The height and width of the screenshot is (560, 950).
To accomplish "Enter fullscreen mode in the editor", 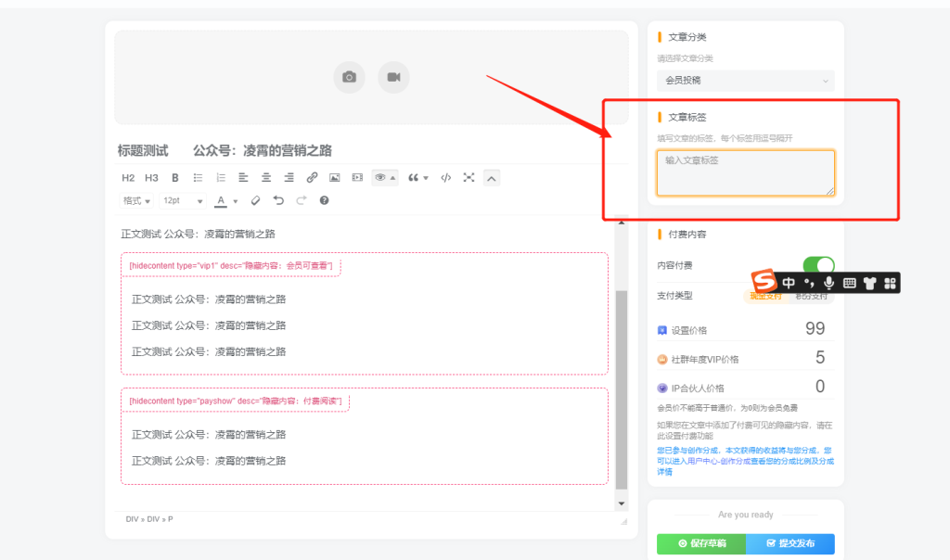I will click(x=469, y=177).
